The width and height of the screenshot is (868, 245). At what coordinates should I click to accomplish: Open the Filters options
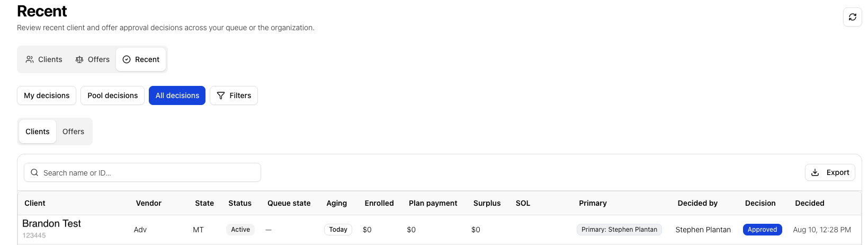tap(234, 95)
